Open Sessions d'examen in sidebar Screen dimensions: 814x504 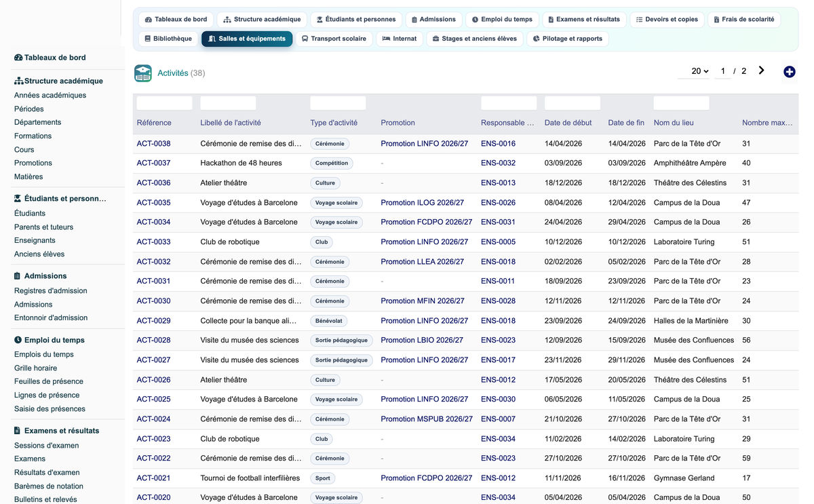(46, 446)
